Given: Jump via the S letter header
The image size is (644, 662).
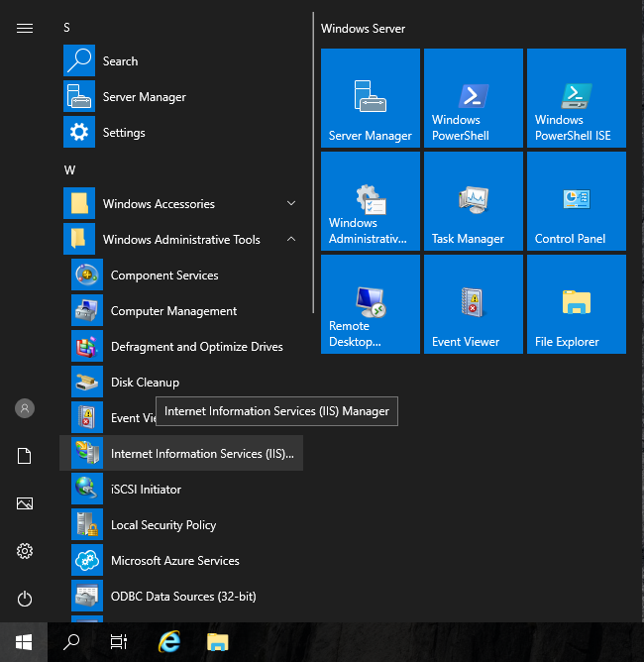Looking at the screenshot, I should click(66, 28).
